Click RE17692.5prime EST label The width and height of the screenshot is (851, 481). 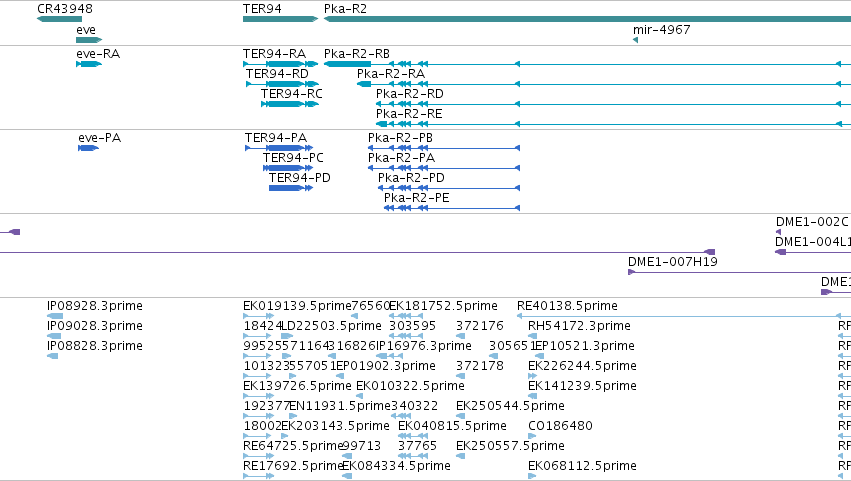(x=293, y=467)
